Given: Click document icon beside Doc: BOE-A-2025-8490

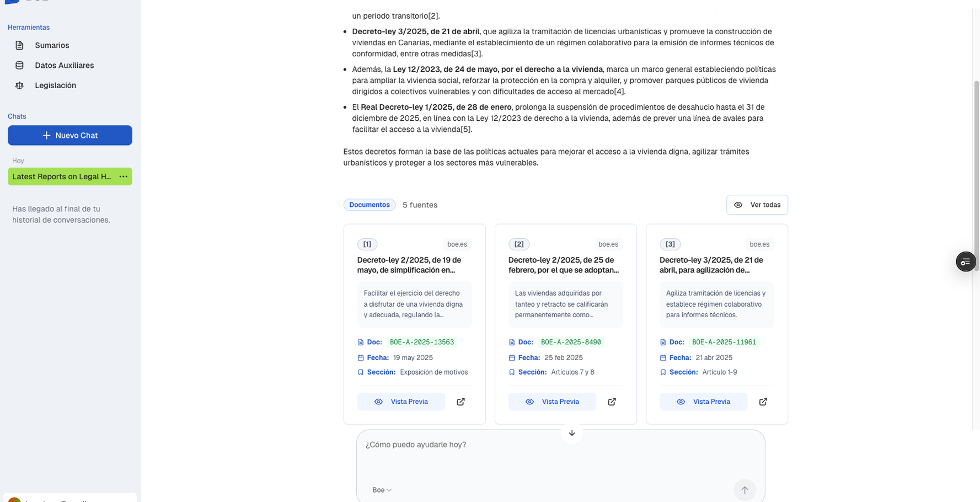Looking at the screenshot, I should 512,342.
